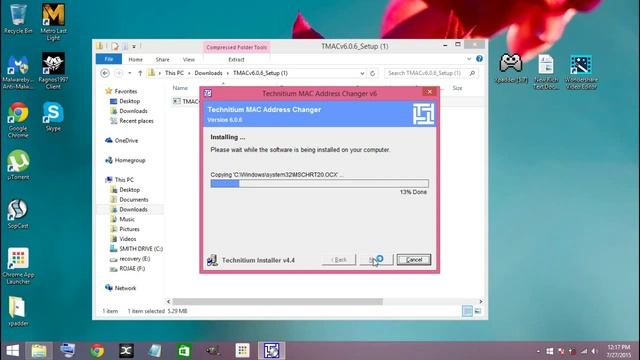Open SopCast desktop shortcut
This screenshot has width=640, height=360.
(x=18, y=213)
